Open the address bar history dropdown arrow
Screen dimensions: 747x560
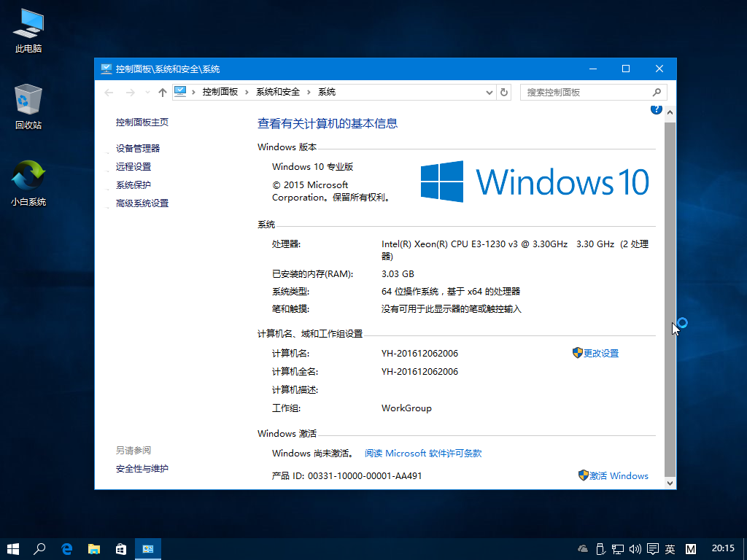[489, 92]
